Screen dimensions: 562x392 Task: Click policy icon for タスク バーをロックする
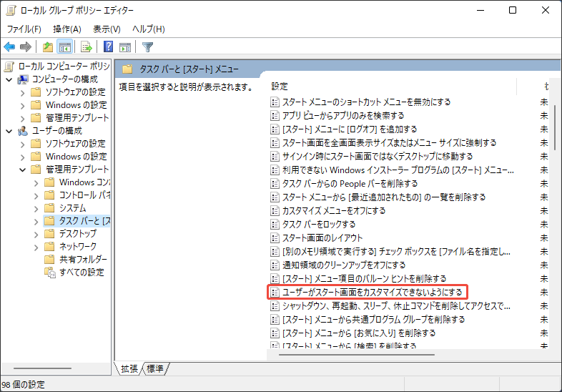coord(275,224)
